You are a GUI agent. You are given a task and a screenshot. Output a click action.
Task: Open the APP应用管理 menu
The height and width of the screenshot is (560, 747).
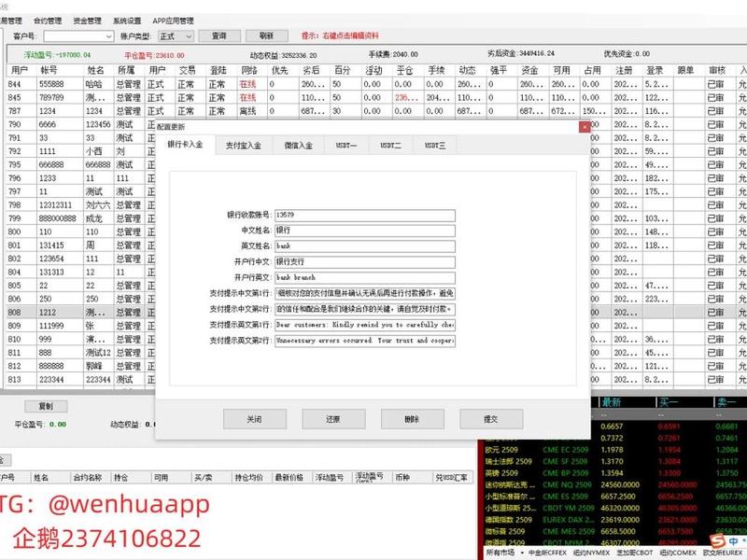(173, 21)
